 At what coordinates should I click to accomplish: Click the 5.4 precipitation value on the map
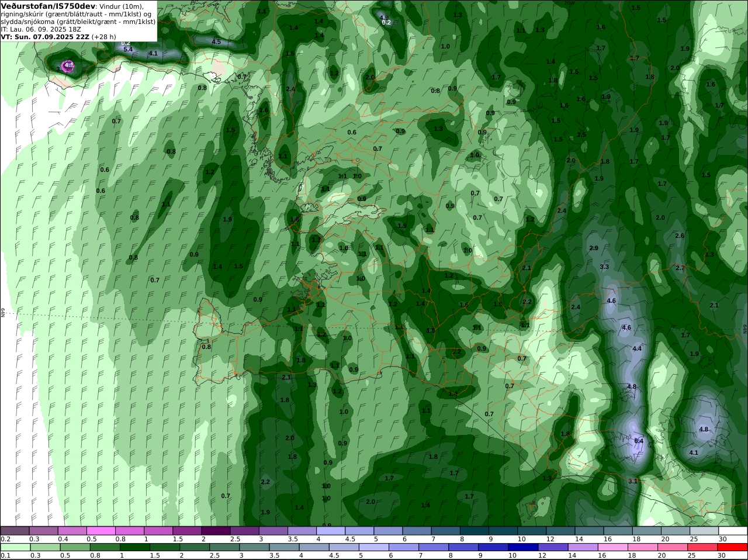128,49
